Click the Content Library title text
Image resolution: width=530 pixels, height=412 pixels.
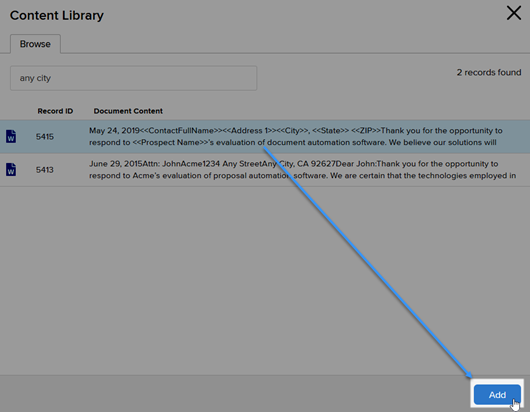click(56, 15)
